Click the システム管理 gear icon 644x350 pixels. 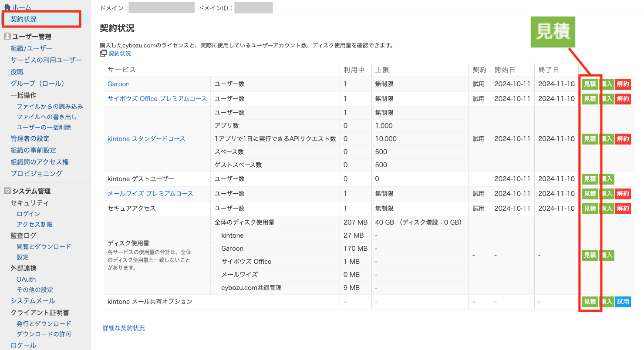click(7, 191)
